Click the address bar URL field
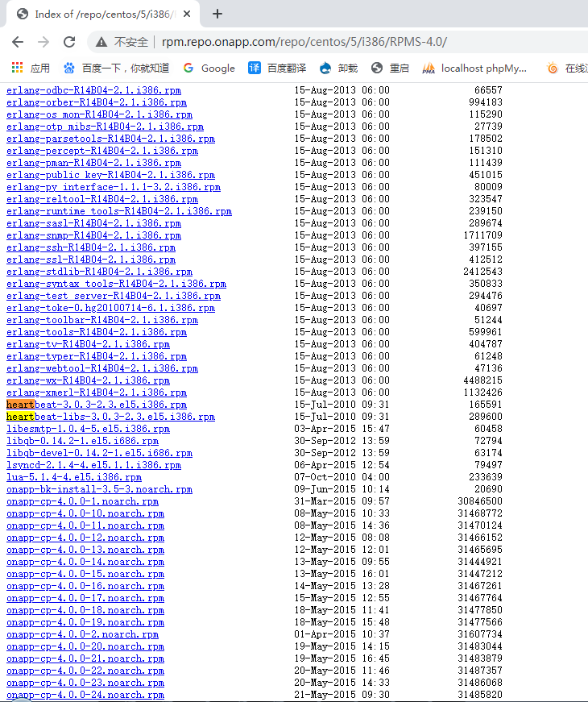588x702 pixels. 322,42
